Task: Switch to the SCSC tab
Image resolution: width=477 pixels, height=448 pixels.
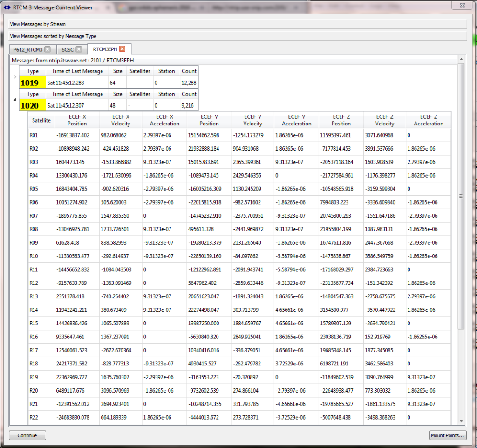Action: click(x=68, y=49)
